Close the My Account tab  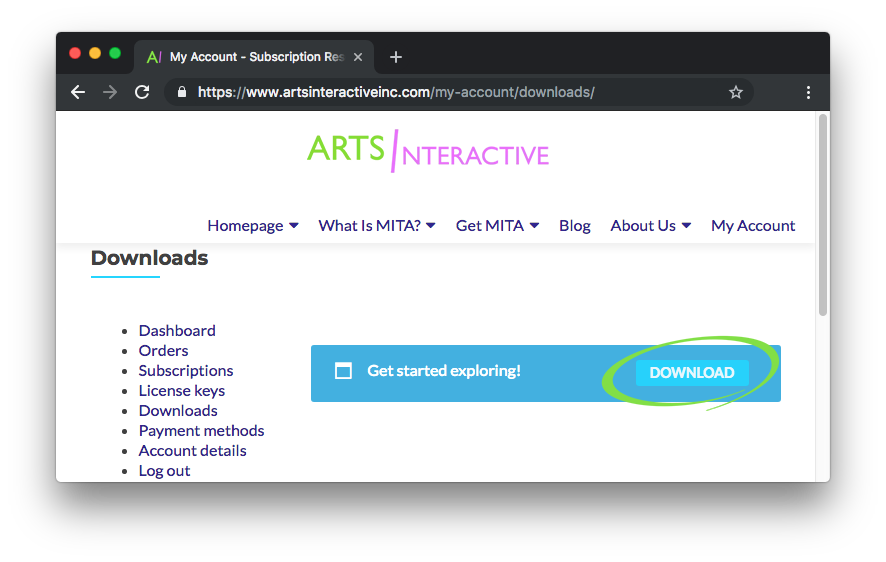tap(358, 57)
